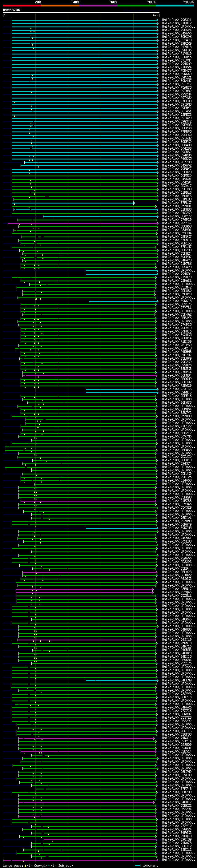Select hit label UniRef100_Q94KD4
Screen dimensions: 197x868
(x=177, y=274)
